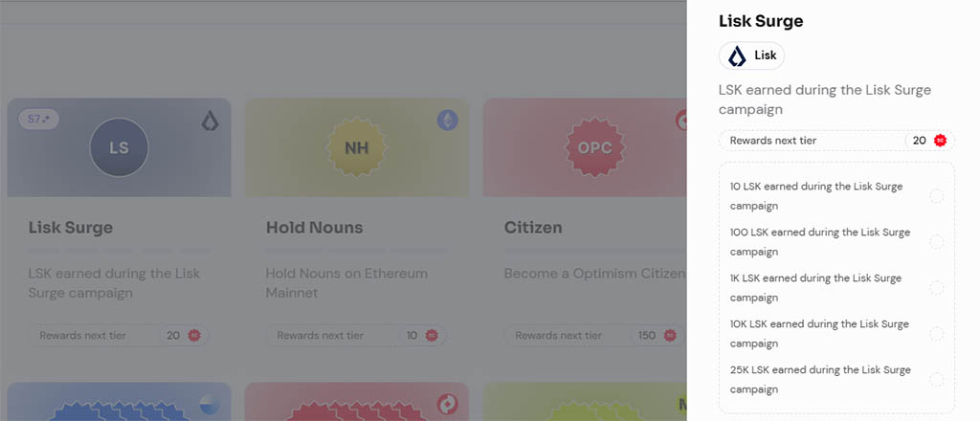The height and width of the screenshot is (421, 980).
Task: Select the 10 LSK earned tier circle
Action: point(936,196)
